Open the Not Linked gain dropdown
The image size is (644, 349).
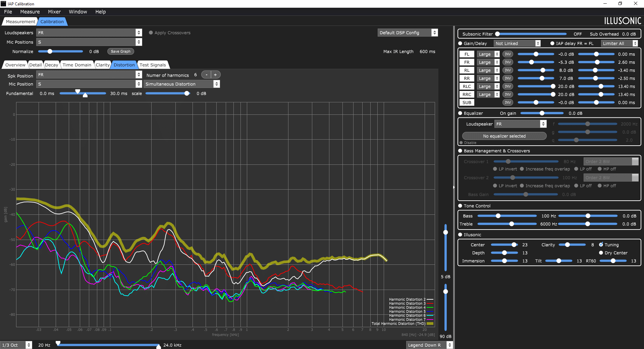tap(517, 43)
